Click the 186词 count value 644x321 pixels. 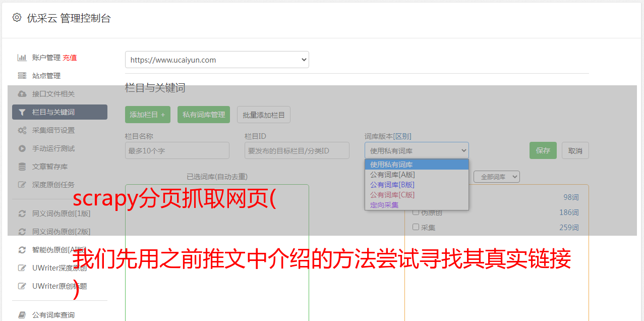[x=569, y=212]
